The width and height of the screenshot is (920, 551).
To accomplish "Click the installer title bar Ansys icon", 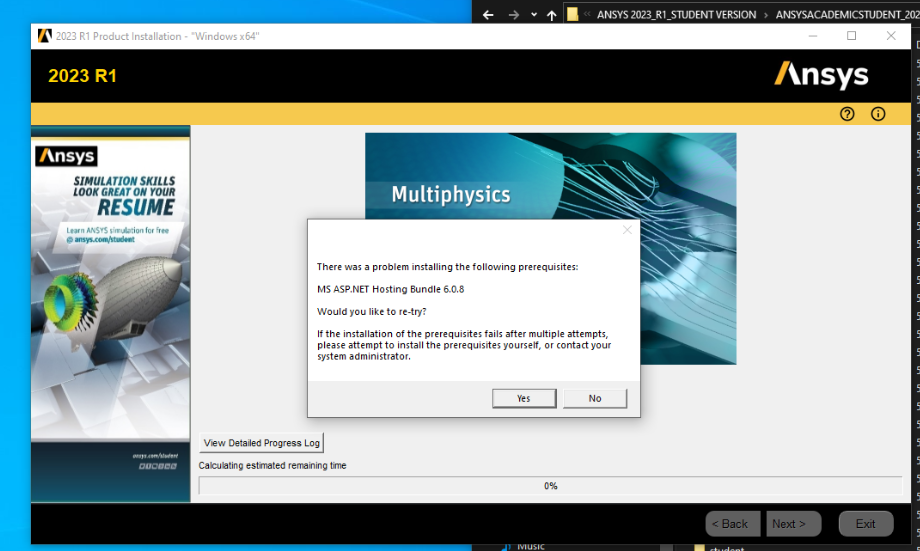I will pyautogui.click(x=45, y=36).
